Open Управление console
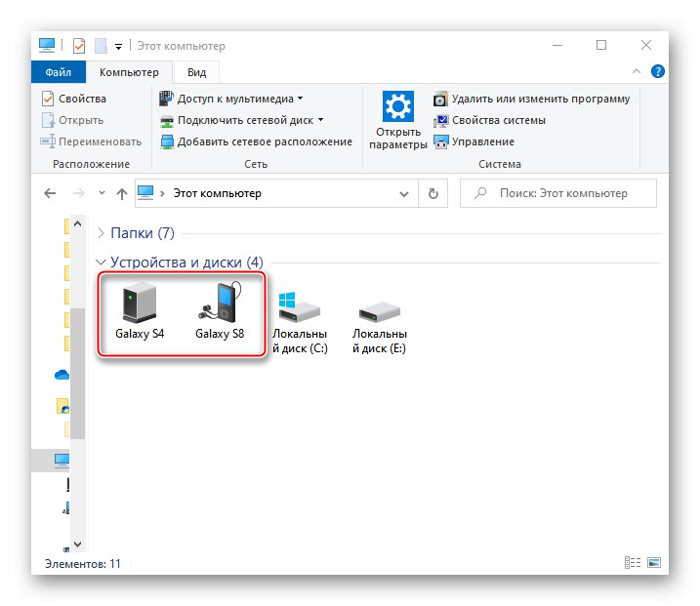Screen dimensions: 700x606 click(474, 141)
